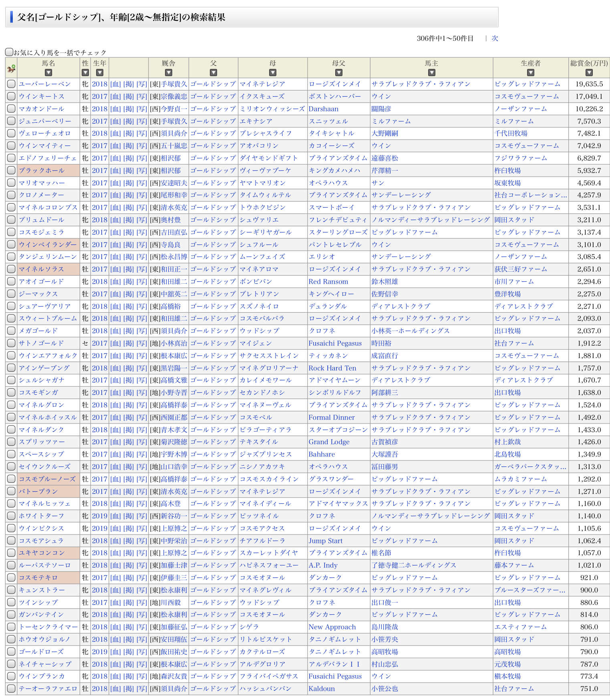Image resolution: width=610 pixels, height=700 pixels.
Task: Select the checkbox beside ブラックホール
Action: click(11, 171)
